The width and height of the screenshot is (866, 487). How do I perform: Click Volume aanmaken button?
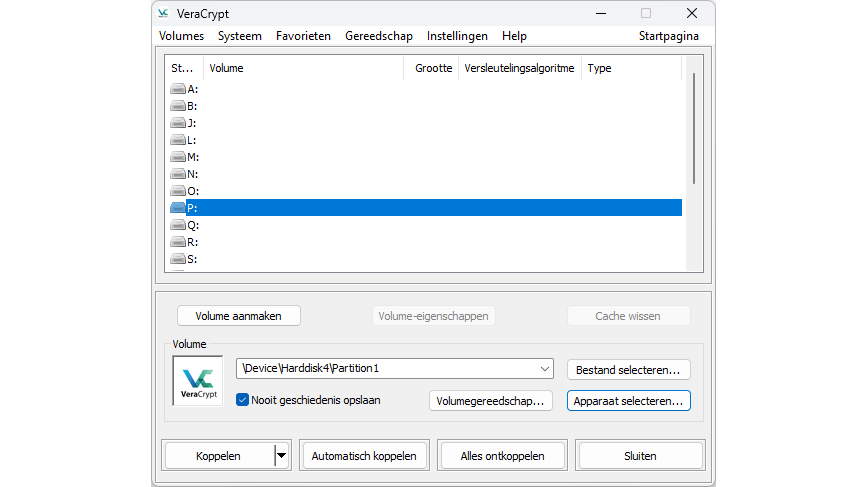pyautogui.click(x=239, y=316)
